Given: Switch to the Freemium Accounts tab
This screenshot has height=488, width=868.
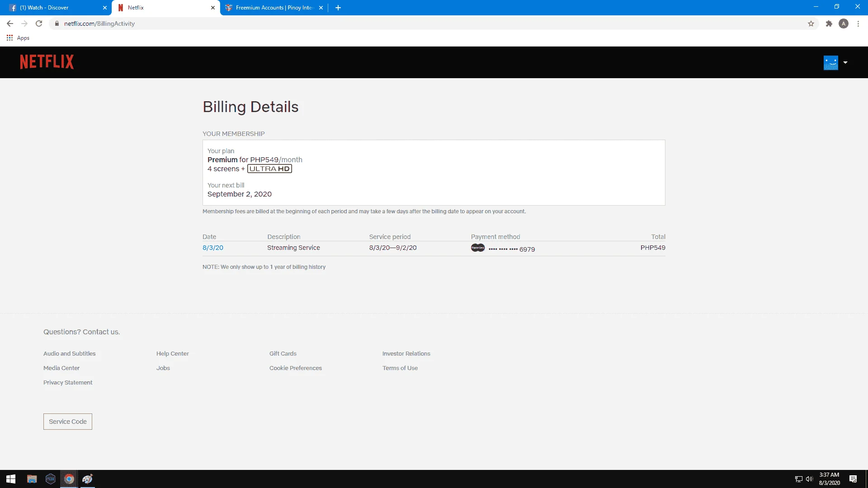Looking at the screenshot, I should tap(274, 8).
